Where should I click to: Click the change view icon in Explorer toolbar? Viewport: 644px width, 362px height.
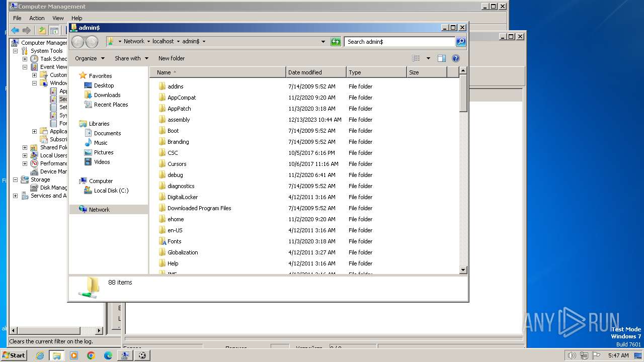click(416, 58)
